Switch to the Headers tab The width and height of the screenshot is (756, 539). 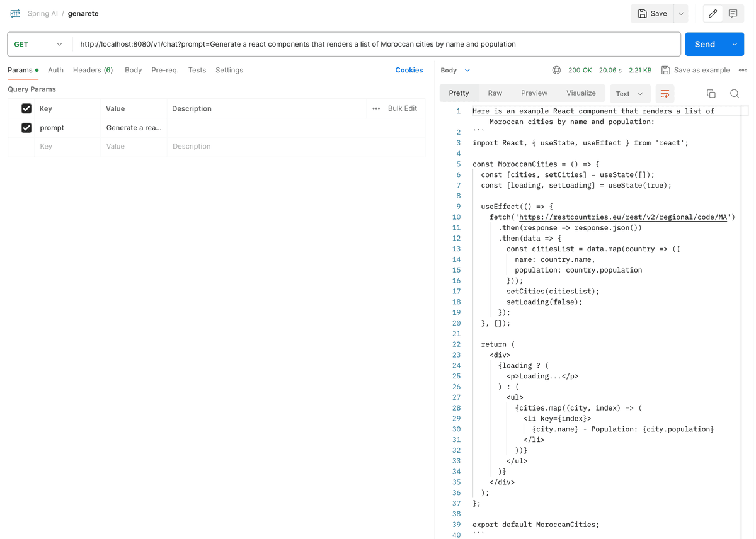click(93, 70)
